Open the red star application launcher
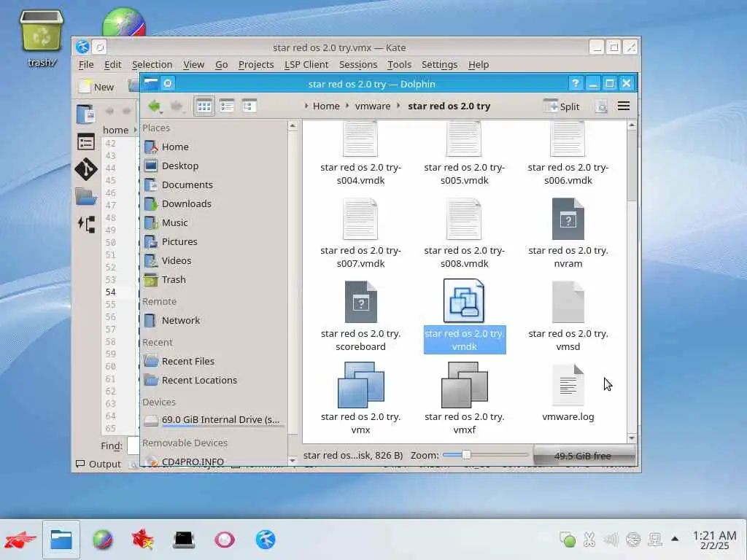The width and height of the screenshot is (747, 560). (x=20, y=540)
